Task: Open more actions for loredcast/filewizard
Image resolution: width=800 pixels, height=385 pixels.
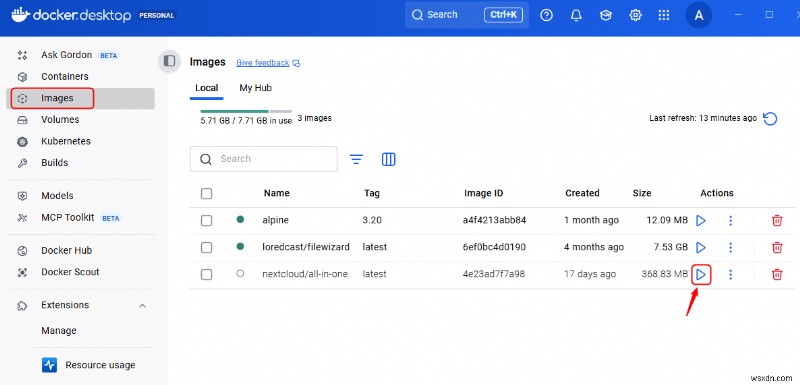Action: click(731, 247)
